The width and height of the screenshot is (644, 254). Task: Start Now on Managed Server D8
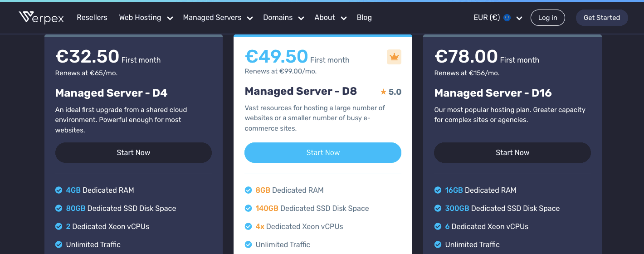(x=323, y=152)
